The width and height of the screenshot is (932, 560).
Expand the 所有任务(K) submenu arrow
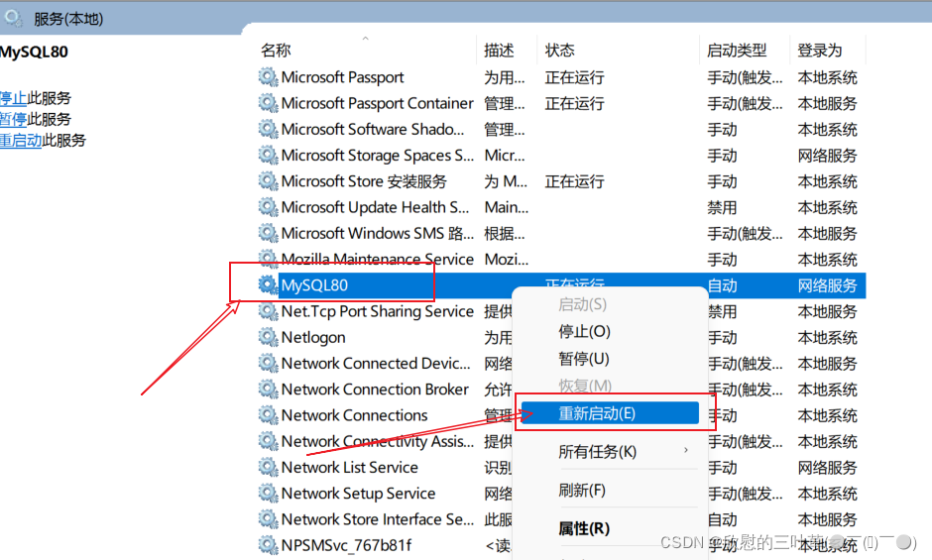[686, 451]
